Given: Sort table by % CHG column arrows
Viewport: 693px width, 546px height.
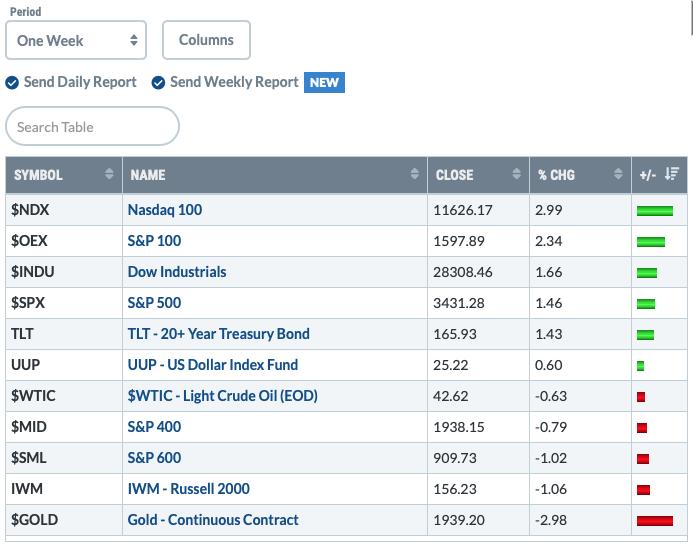Looking at the screenshot, I should tap(618, 174).
